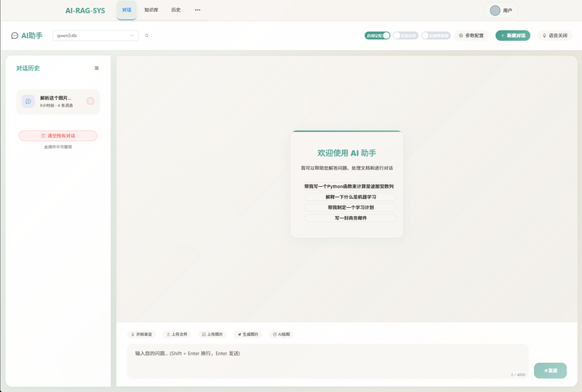The image size is (582, 392).
Task: Open 参数配置 settings with gear icon
Action: (471, 35)
